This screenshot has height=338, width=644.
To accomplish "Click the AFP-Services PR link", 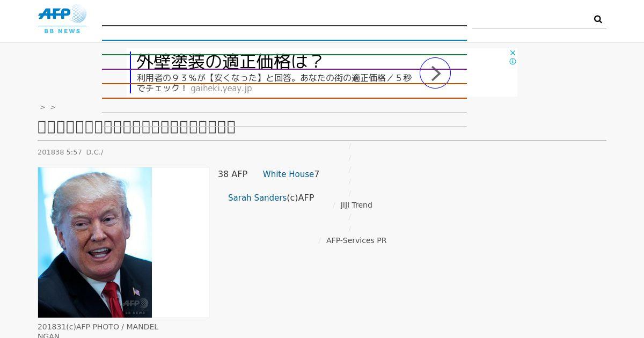I will pyautogui.click(x=356, y=240).
